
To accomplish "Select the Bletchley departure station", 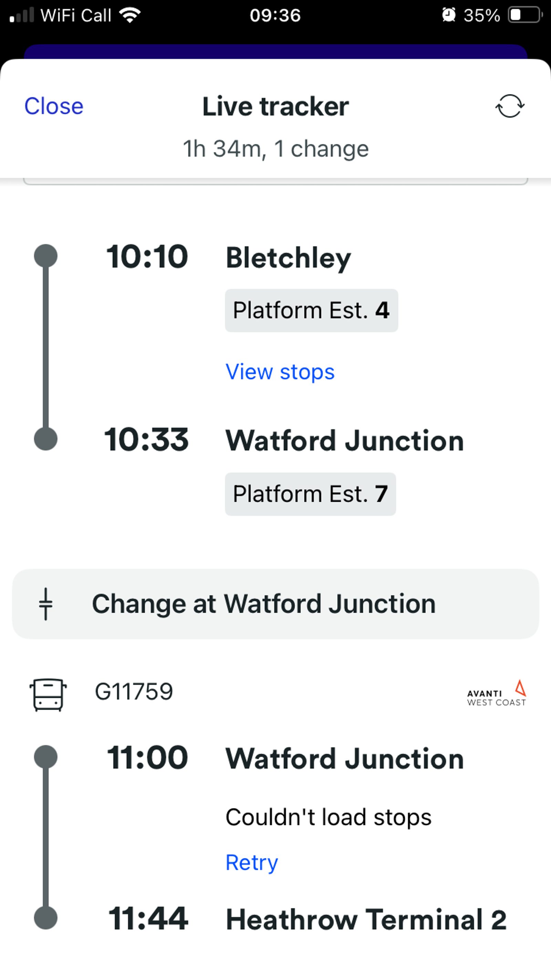I will [x=288, y=258].
